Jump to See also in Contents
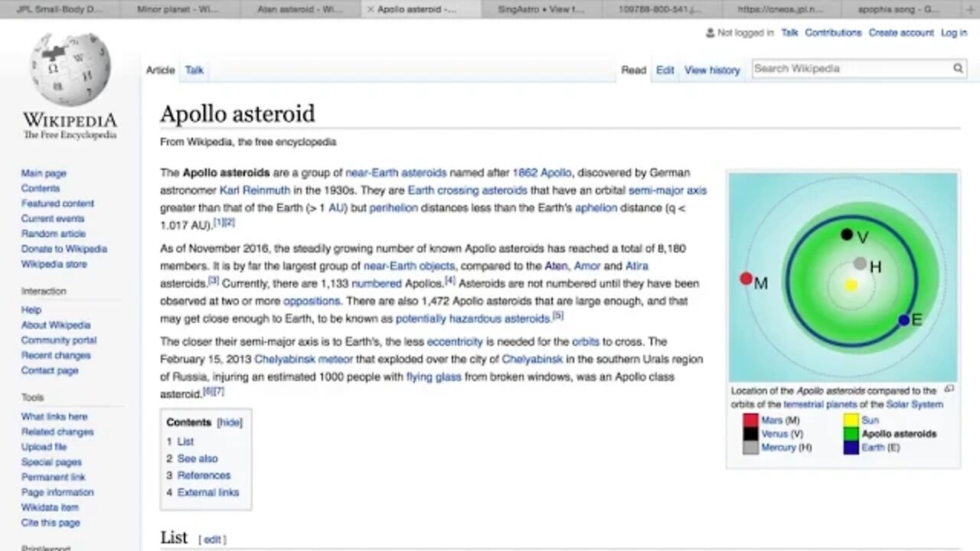Image resolution: width=980 pixels, height=551 pixels. pyautogui.click(x=198, y=459)
